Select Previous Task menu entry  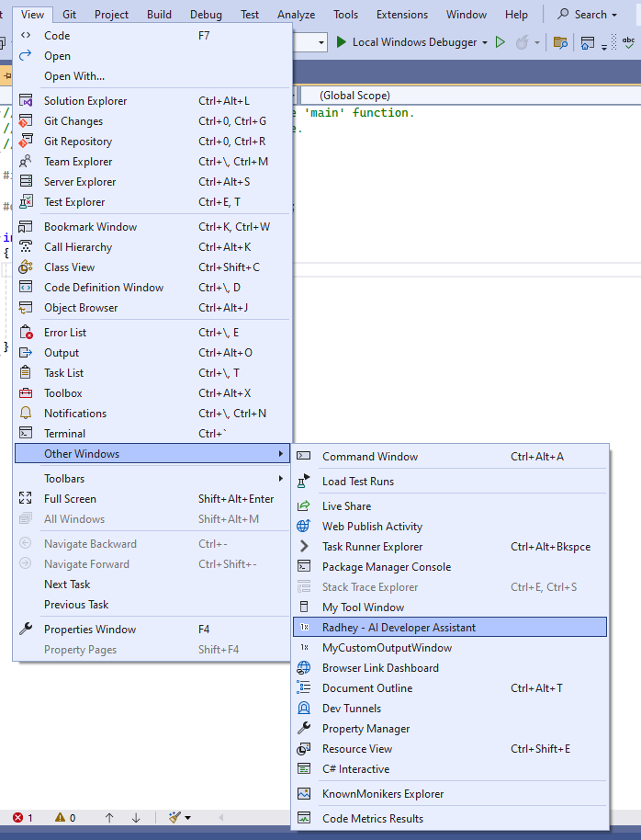(152, 605)
